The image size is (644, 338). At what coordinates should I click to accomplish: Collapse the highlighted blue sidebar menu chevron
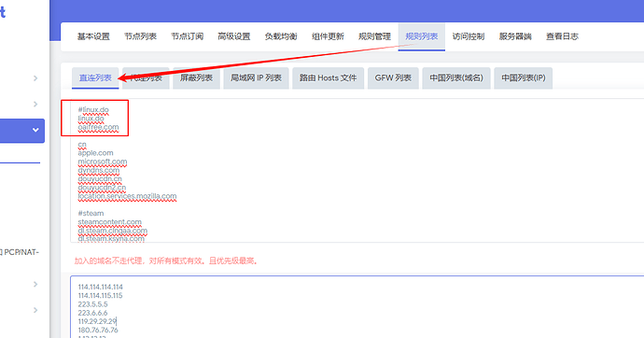pos(35,130)
